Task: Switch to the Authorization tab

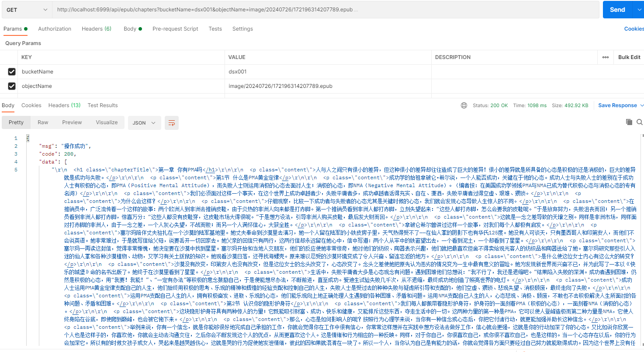Action: [x=54, y=28]
